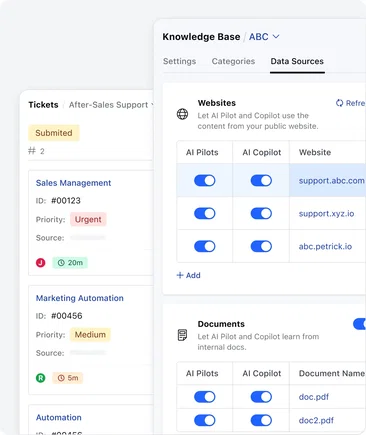Click the Urgent priority badge

click(88, 219)
